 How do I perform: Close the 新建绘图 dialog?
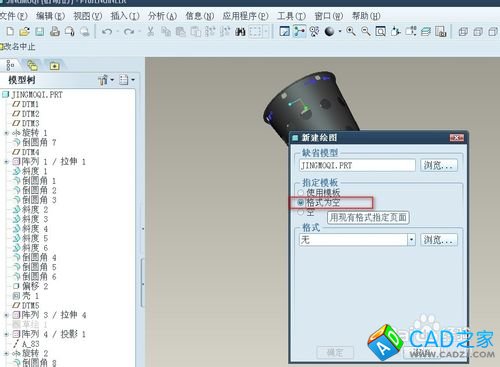[456, 138]
